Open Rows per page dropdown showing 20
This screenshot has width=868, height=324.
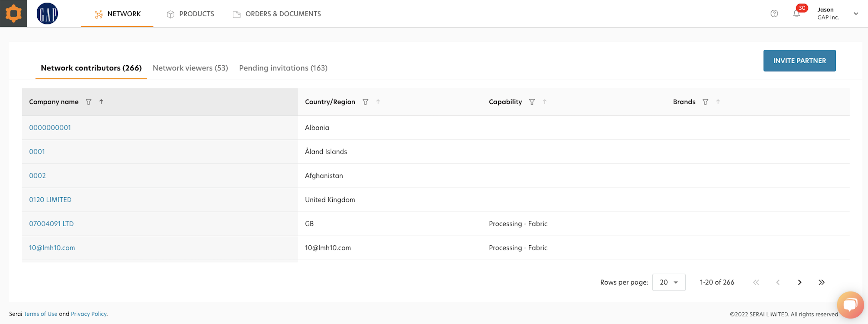[x=668, y=282]
